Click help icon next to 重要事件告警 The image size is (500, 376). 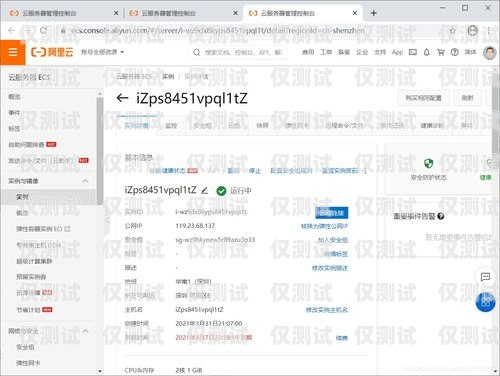pyautogui.click(x=441, y=216)
